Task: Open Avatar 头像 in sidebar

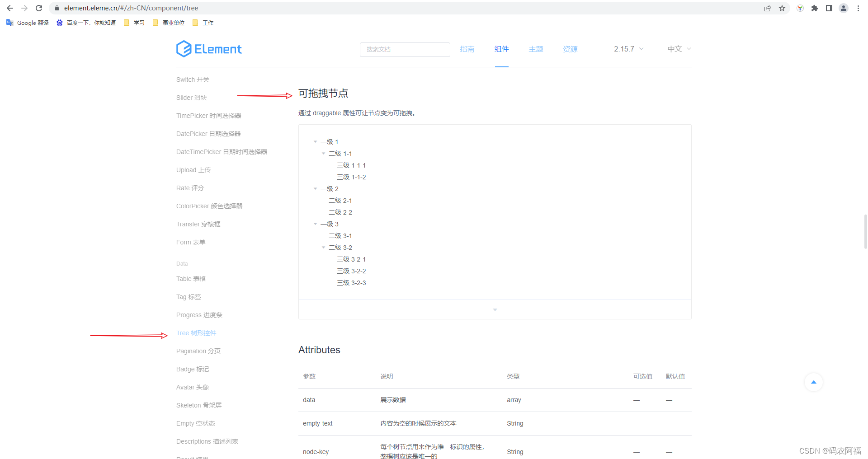Action: [x=193, y=387]
